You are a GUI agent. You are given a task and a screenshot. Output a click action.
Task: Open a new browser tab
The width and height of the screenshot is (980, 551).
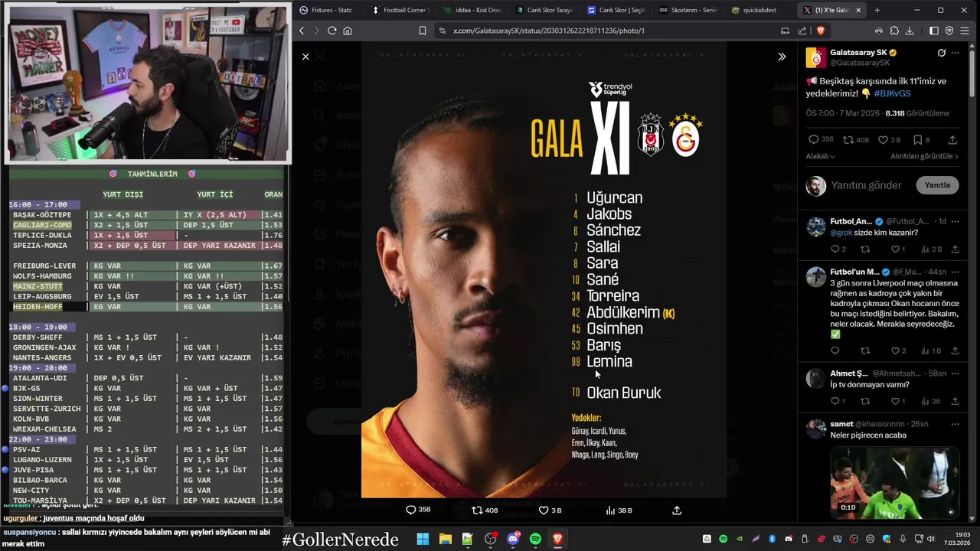coord(877,10)
